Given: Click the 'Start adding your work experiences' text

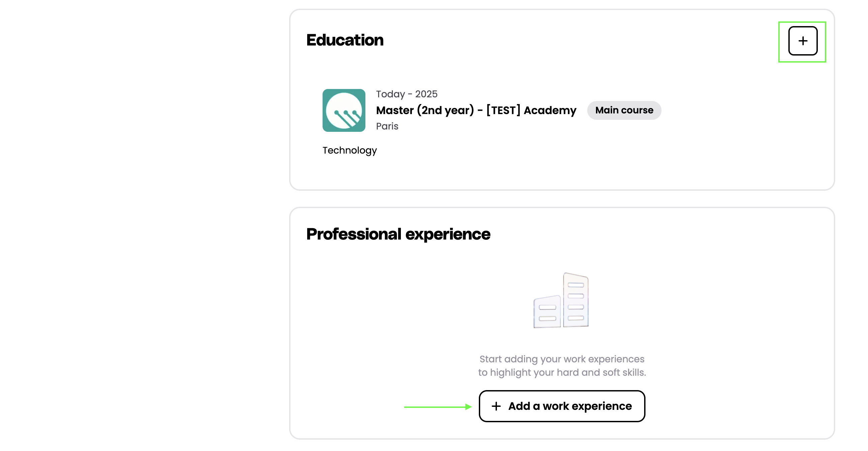Looking at the screenshot, I should tap(562, 359).
